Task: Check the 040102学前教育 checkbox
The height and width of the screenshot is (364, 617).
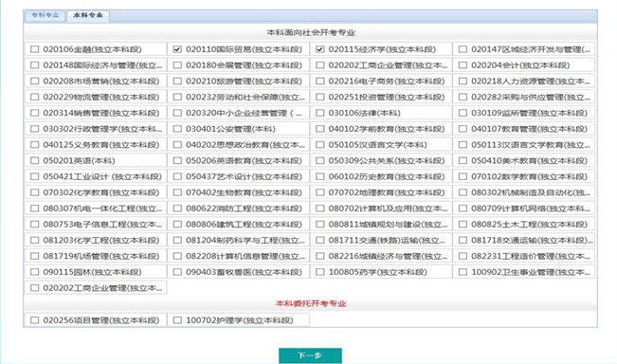Action: [x=320, y=129]
